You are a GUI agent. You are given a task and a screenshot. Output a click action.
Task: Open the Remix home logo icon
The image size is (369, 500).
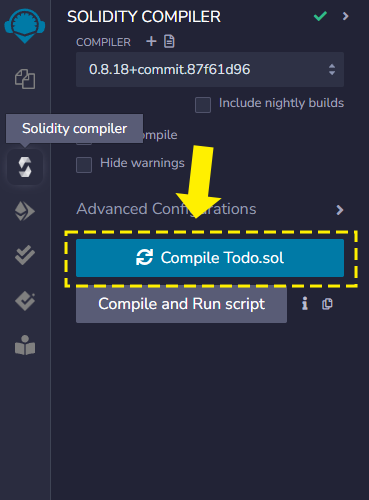tap(25, 25)
